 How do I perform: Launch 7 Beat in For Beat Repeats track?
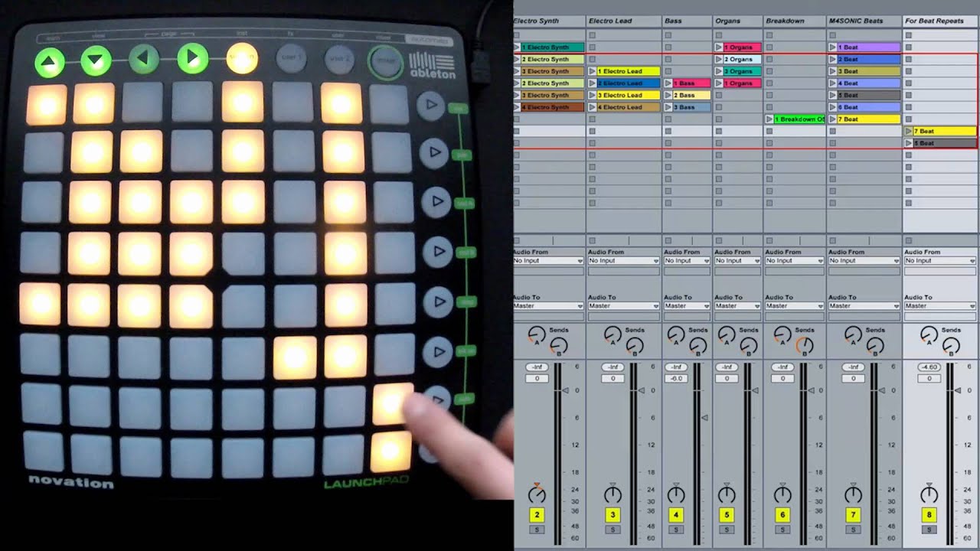[909, 131]
